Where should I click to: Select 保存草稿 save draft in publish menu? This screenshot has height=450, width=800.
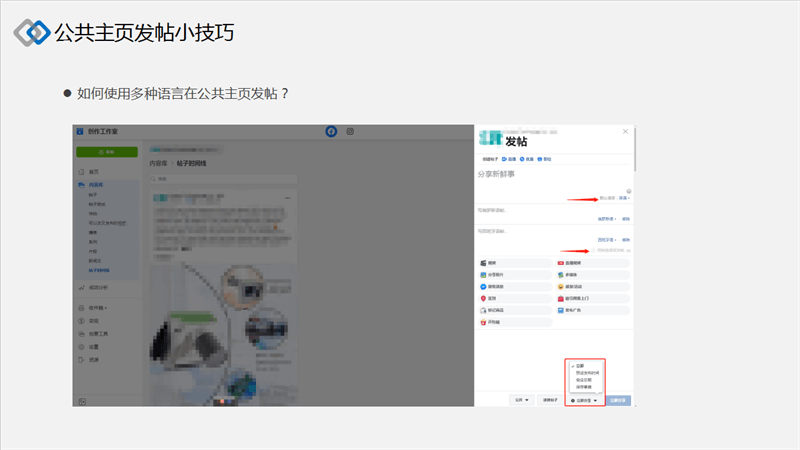click(x=585, y=387)
